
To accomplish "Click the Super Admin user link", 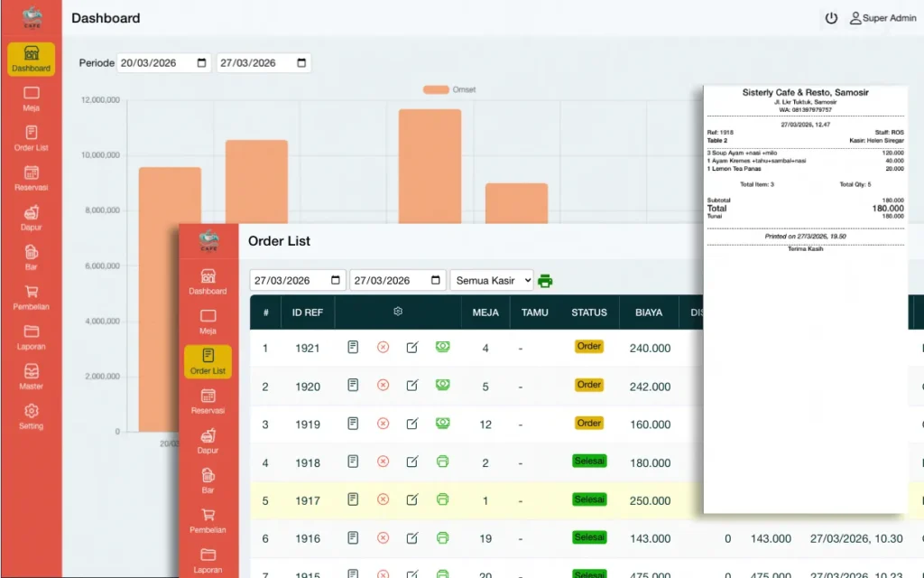I will coord(882,18).
